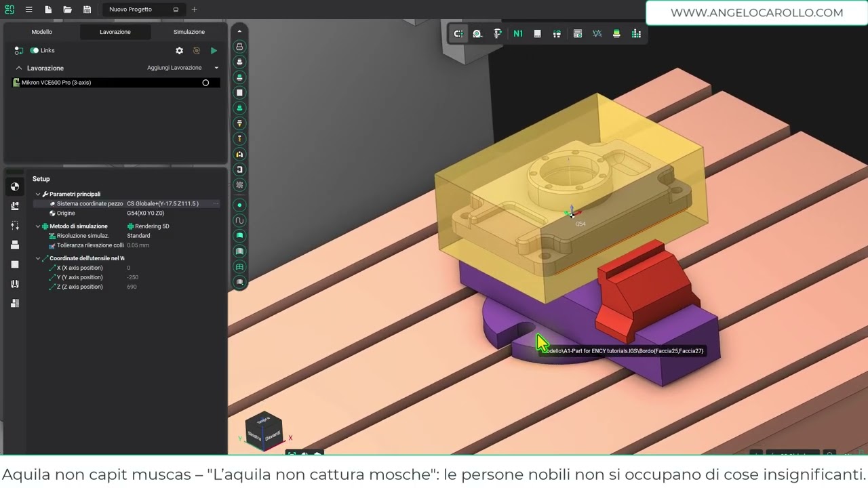Toggle machine visibility, first vertical toolbar icon

[239, 47]
